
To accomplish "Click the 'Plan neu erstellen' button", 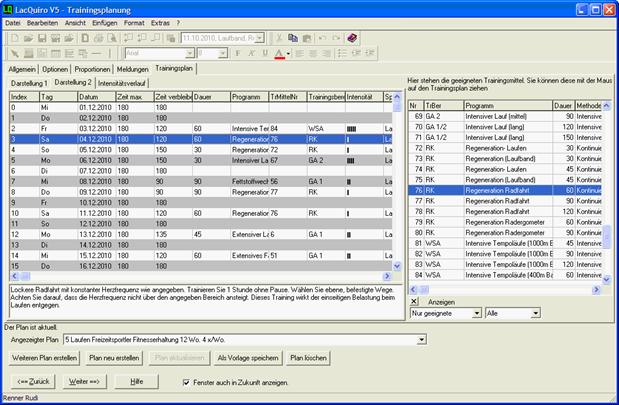I will (113, 357).
